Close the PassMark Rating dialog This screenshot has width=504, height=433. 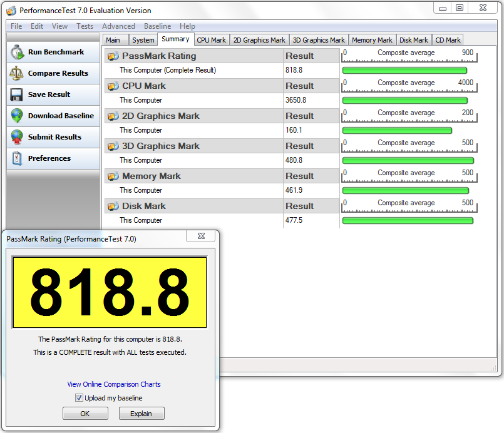coord(201,236)
